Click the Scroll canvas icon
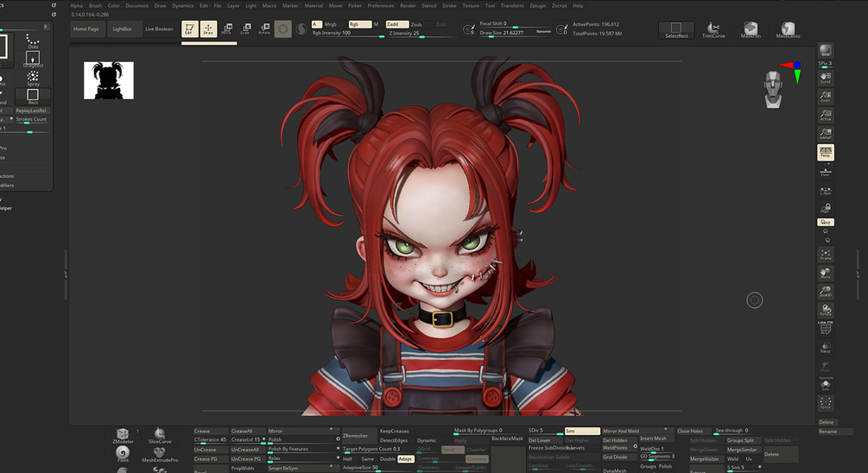 click(x=826, y=78)
